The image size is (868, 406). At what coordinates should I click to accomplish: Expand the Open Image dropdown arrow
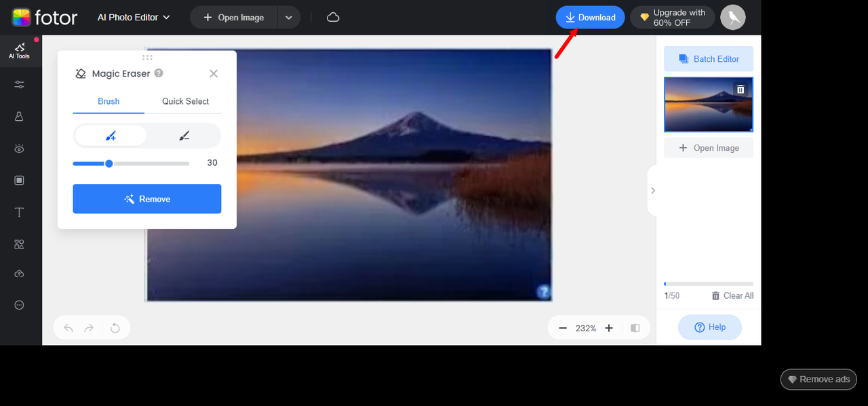pos(290,17)
